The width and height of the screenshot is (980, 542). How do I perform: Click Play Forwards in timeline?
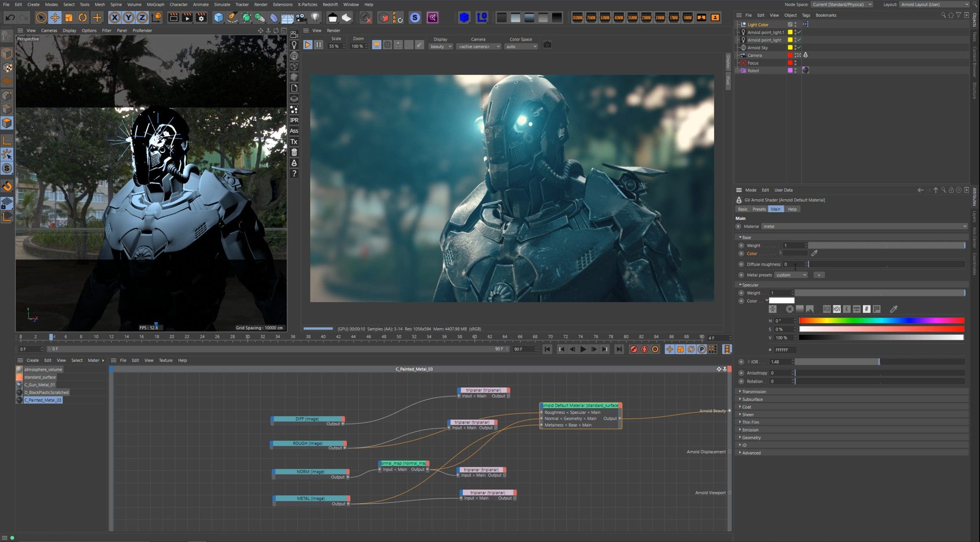(583, 349)
